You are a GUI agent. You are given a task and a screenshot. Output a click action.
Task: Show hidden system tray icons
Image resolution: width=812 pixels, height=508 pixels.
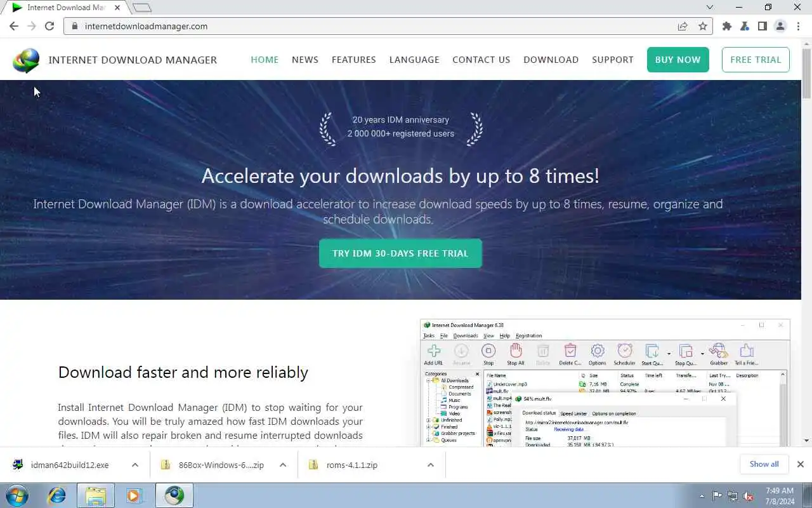(x=702, y=496)
